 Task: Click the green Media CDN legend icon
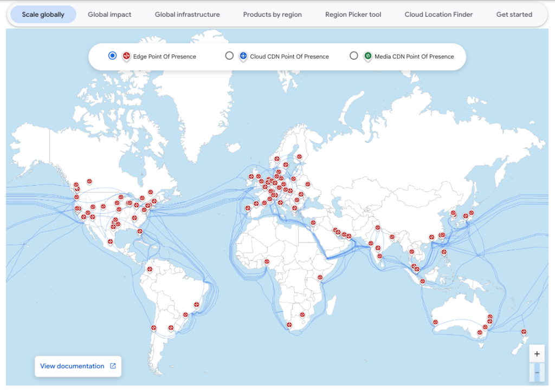click(368, 56)
